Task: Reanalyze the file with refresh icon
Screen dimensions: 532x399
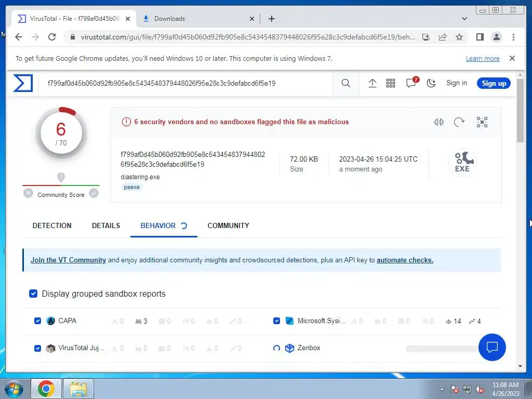Action: click(459, 122)
